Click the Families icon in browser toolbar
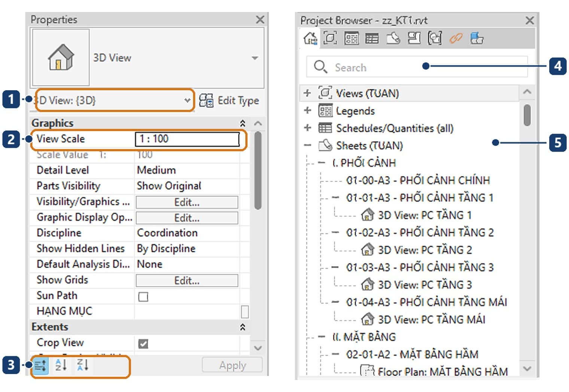Screen dimensions: 569x392 414,38
